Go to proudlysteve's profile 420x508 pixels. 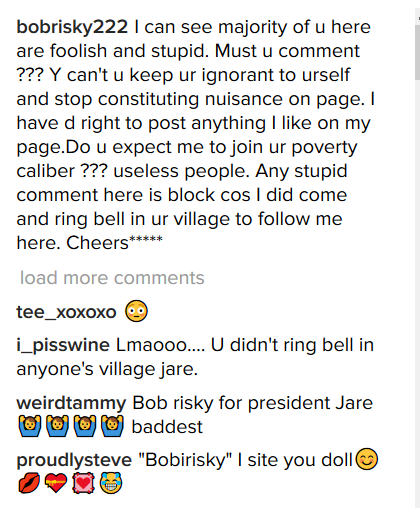point(74,460)
